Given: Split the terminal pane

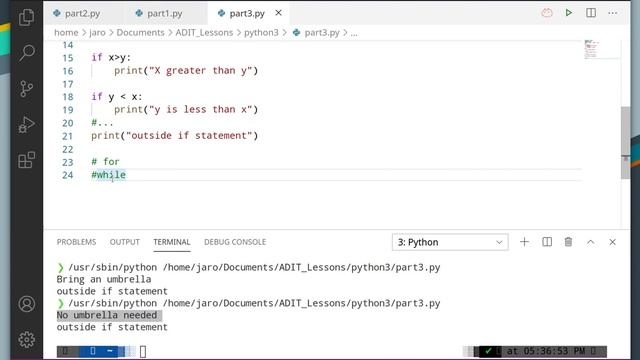Looking at the screenshot, I should tap(547, 242).
